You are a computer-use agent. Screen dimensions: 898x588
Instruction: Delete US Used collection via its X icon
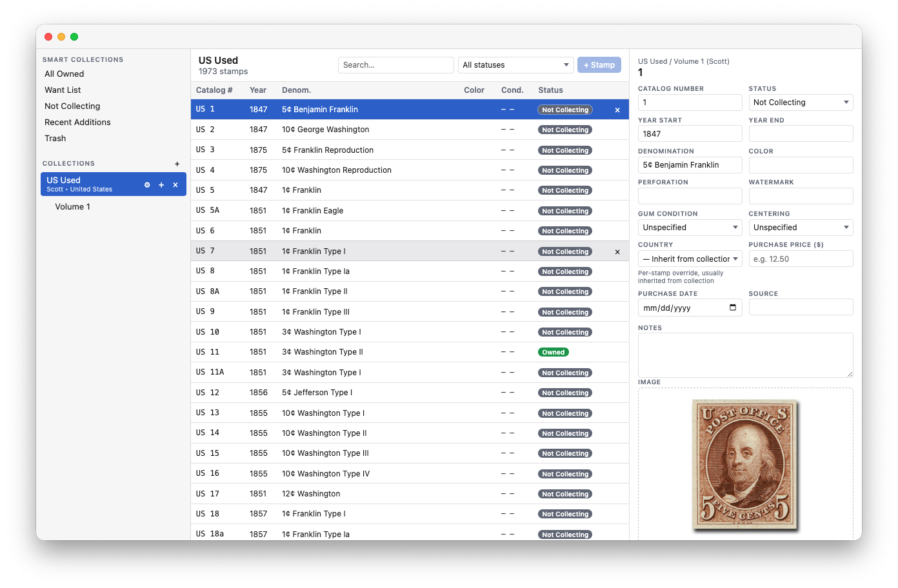[x=175, y=184]
